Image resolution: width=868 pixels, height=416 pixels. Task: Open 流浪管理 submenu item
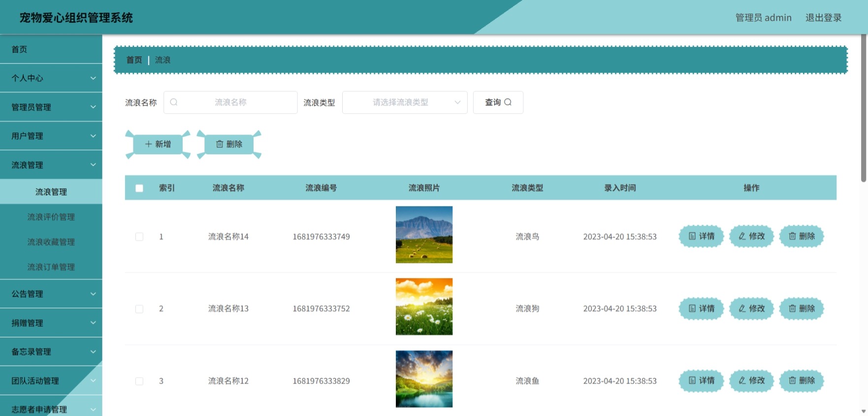click(x=51, y=192)
